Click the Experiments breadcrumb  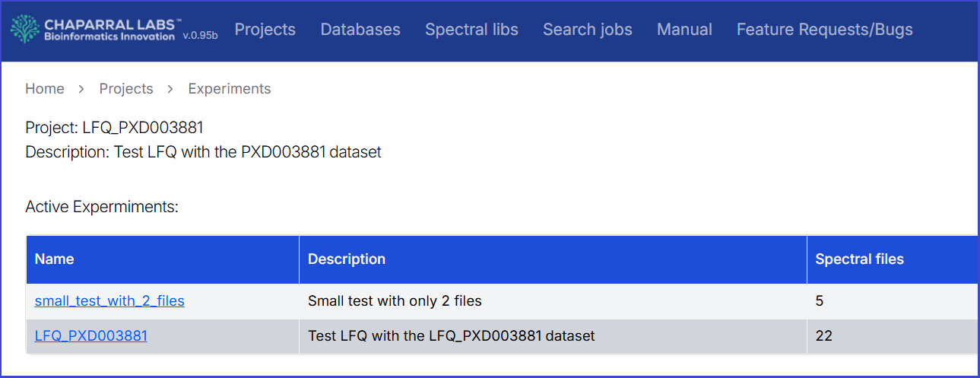(x=230, y=89)
